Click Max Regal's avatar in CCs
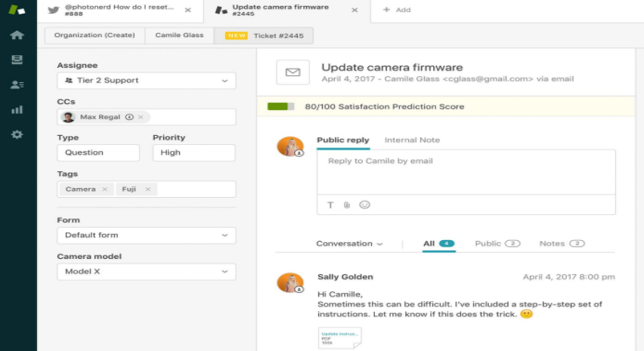This screenshot has height=351, width=644. pos(68,117)
